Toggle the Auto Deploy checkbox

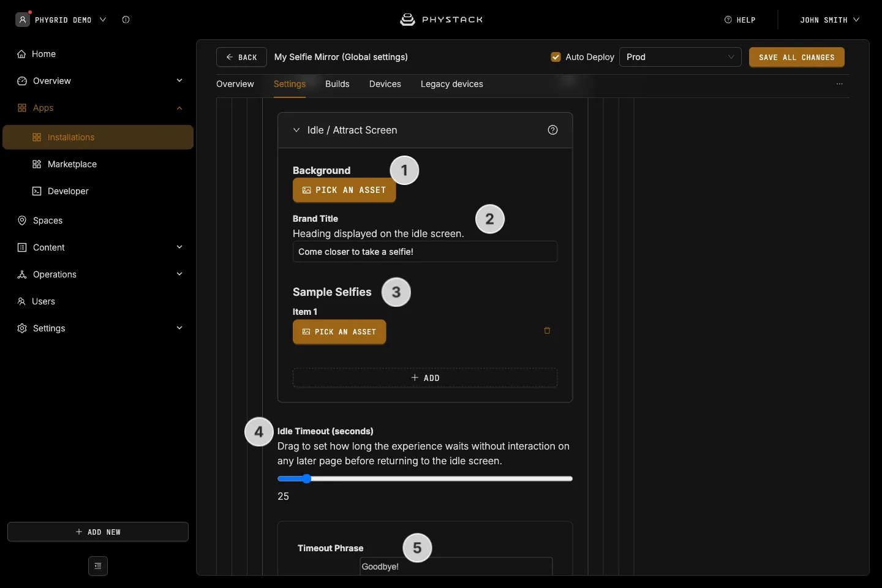556,57
